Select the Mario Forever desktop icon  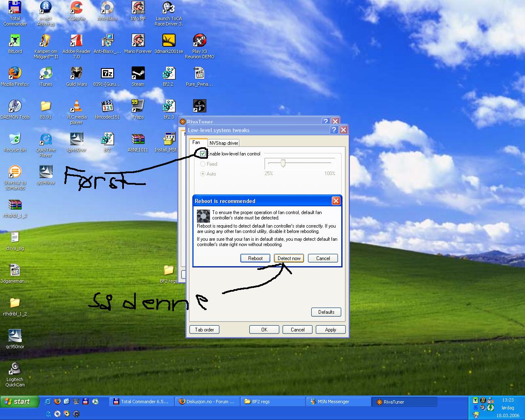tap(138, 44)
